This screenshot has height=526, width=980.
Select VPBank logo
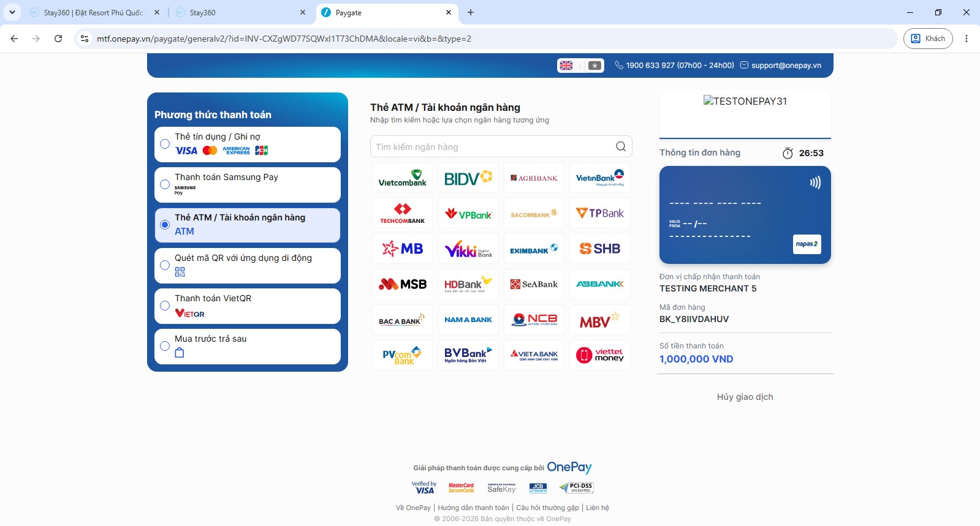[x=468, y=214]
